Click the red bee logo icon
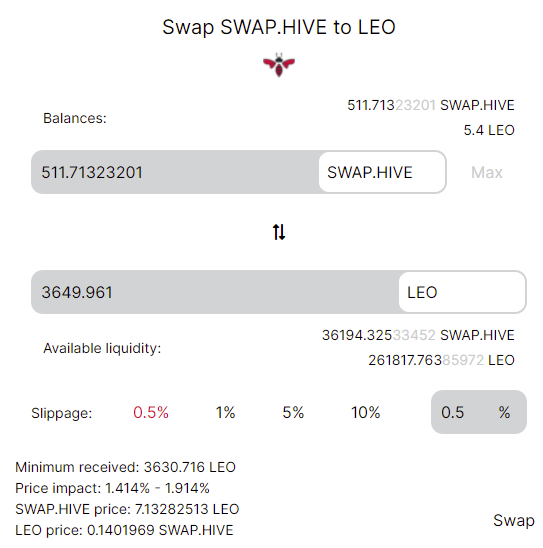The width and height of the screenshot is (543, 548). point(279,65)
